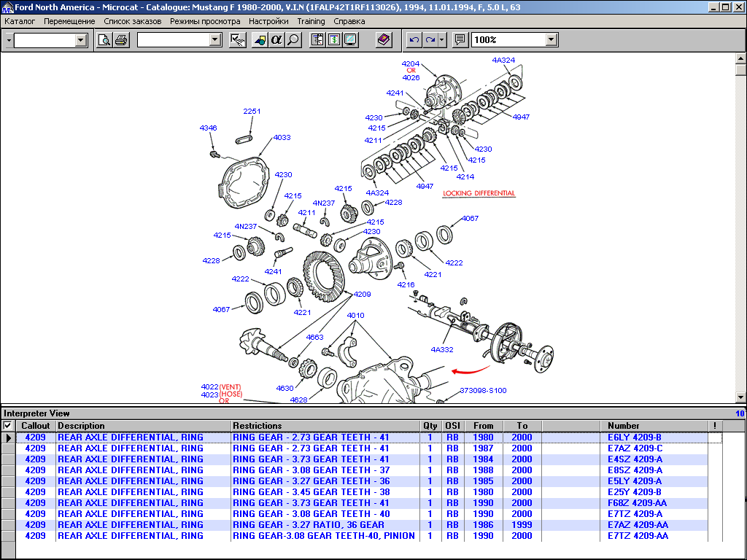747x560 pixels.
Task: Open the purple help book icon
Action: click(384, 40)
